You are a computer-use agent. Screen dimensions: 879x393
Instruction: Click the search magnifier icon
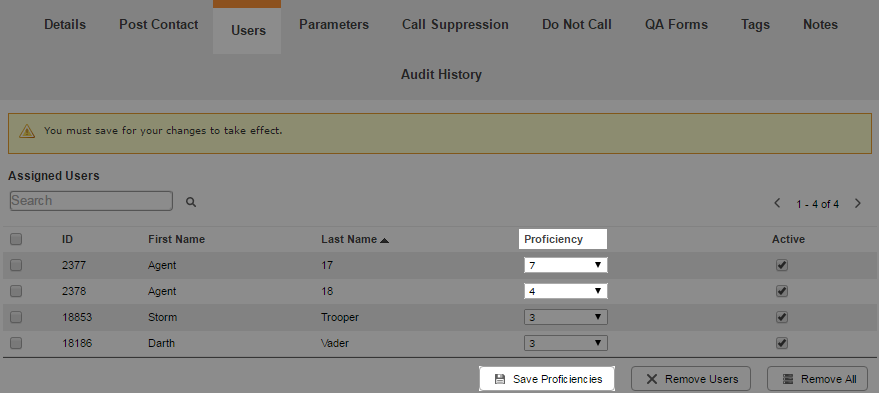click(x=191, y=202)
